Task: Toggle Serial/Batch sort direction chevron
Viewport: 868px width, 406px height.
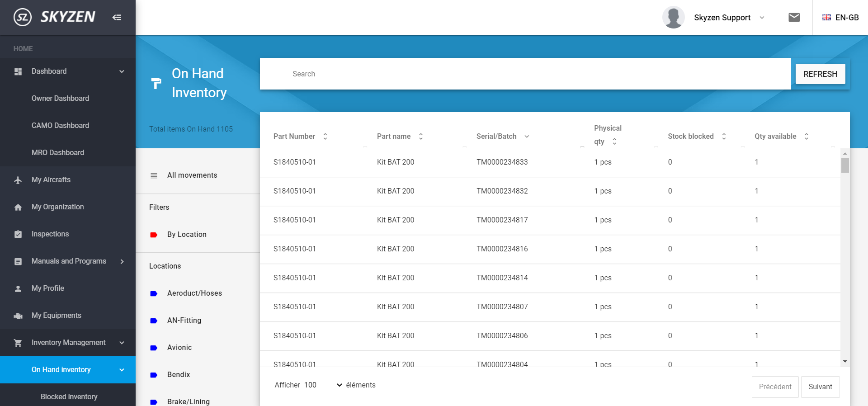Action: [527, 137]
